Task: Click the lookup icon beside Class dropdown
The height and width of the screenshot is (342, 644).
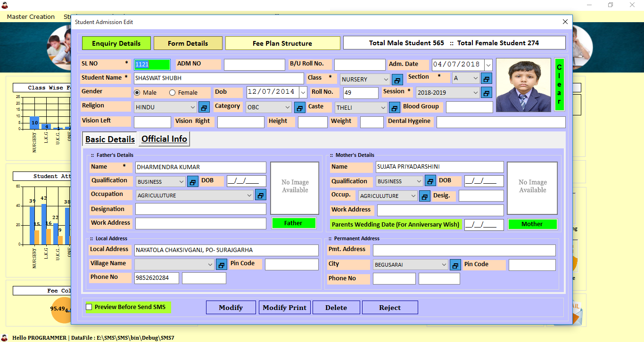Action: (397, 79)
